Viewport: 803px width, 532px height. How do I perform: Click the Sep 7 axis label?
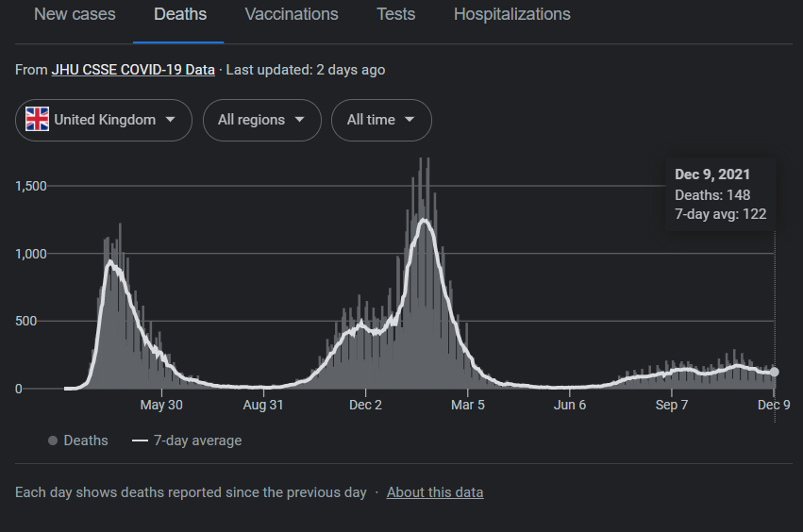(672, 405)
